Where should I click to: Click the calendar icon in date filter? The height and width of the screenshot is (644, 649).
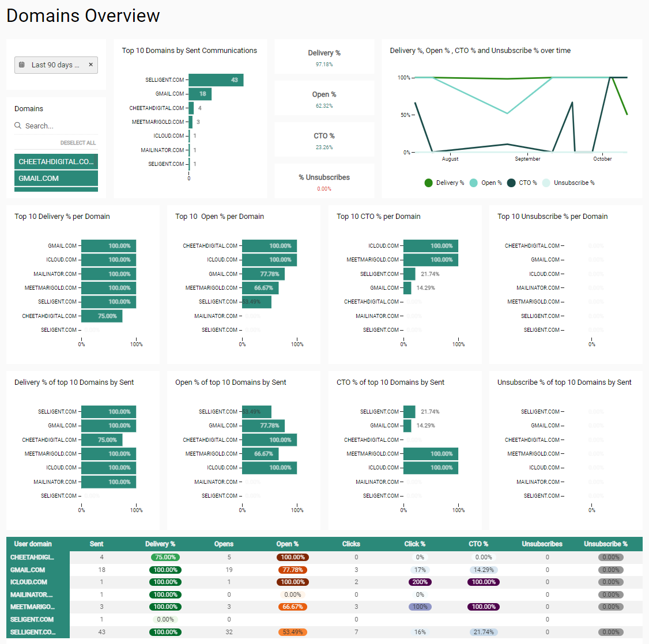22,65
